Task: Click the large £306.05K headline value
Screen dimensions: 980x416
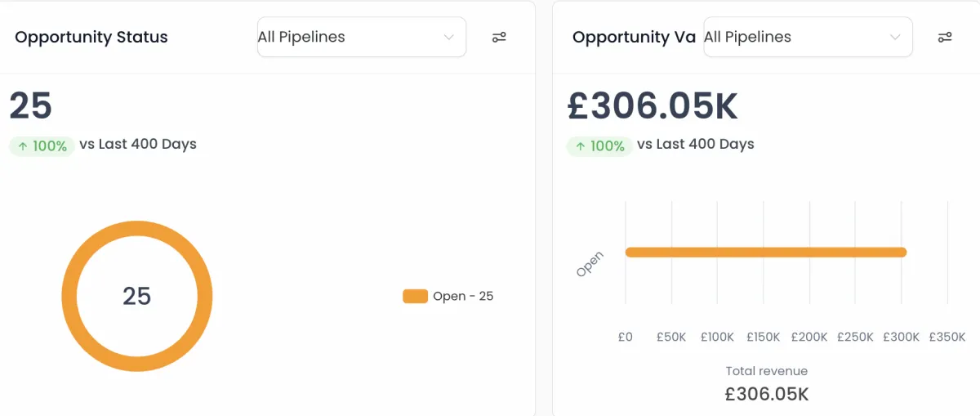Action: click(x=653, y=106)
